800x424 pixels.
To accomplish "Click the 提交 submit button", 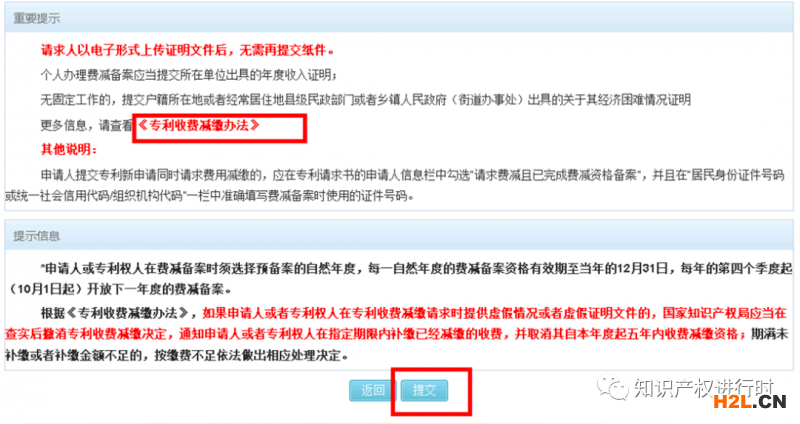I will click(424, 390).
